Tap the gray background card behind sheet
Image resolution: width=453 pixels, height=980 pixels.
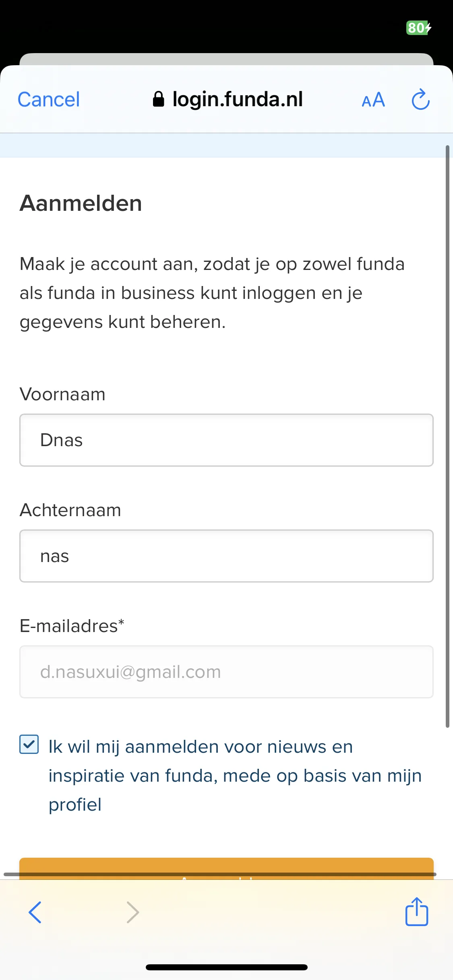click(226, 59)
